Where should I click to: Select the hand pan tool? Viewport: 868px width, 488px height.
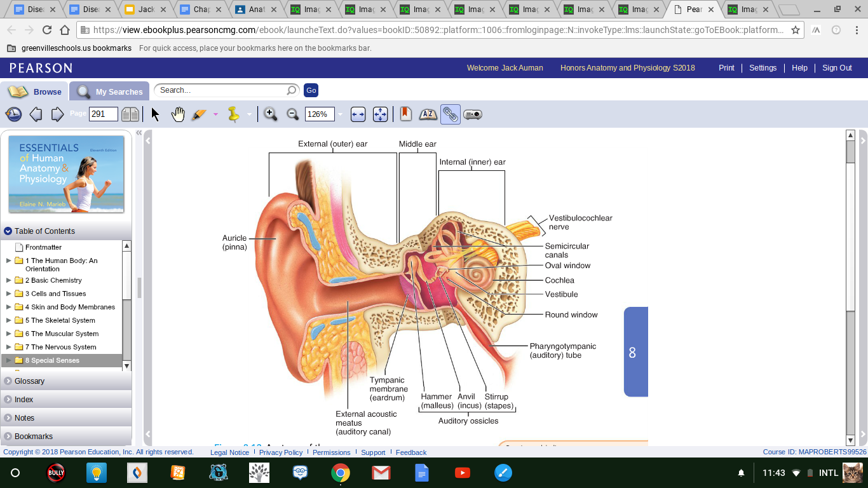[178, 114]
